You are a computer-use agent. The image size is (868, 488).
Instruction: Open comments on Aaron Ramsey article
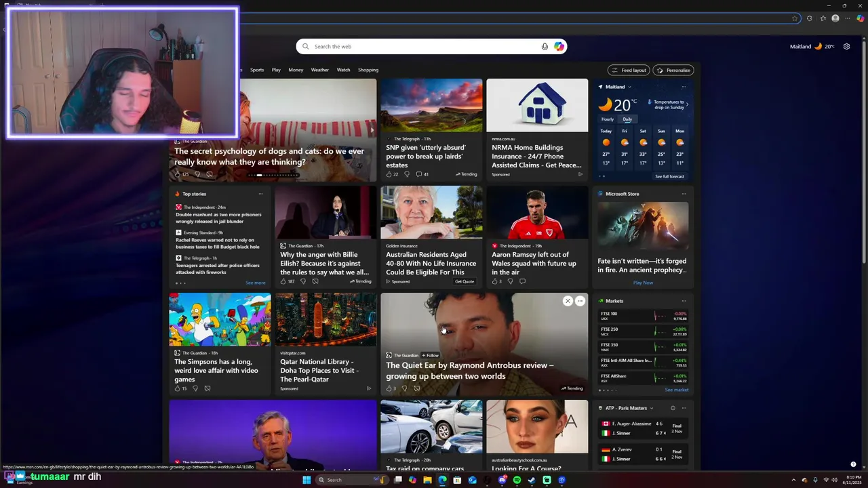(x=522, y=281)
